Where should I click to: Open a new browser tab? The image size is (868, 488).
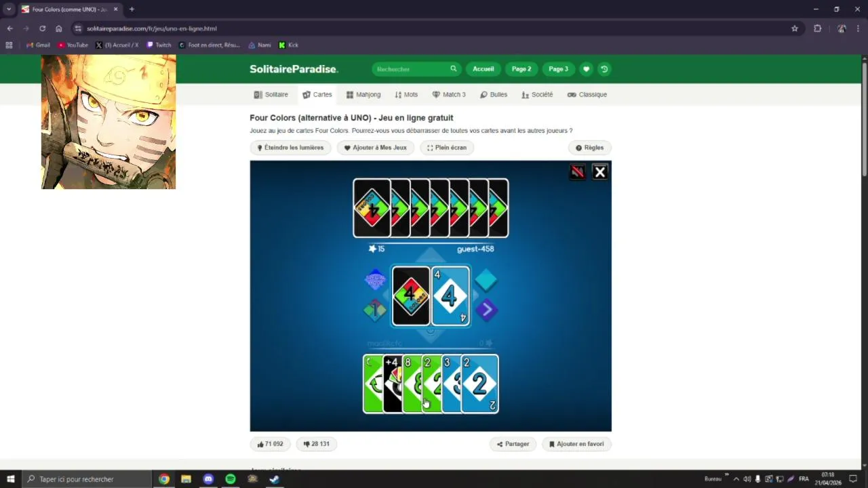(x=132, y=9)
